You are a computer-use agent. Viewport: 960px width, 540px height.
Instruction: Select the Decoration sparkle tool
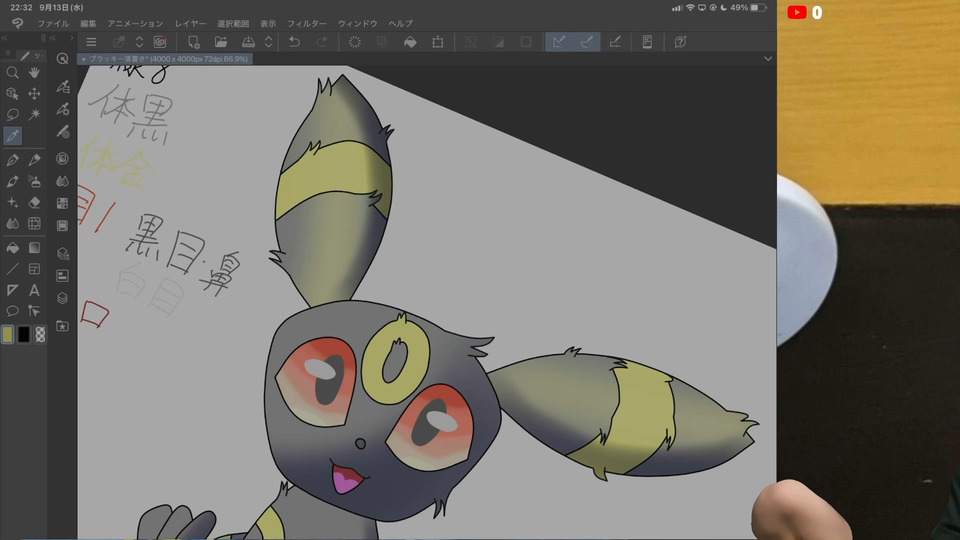[12, 202]
